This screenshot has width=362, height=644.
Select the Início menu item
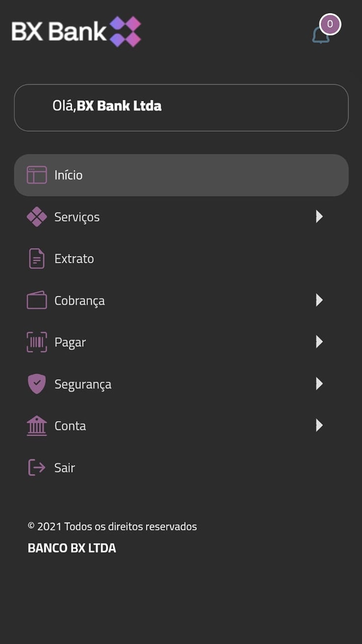click(181, 175)
